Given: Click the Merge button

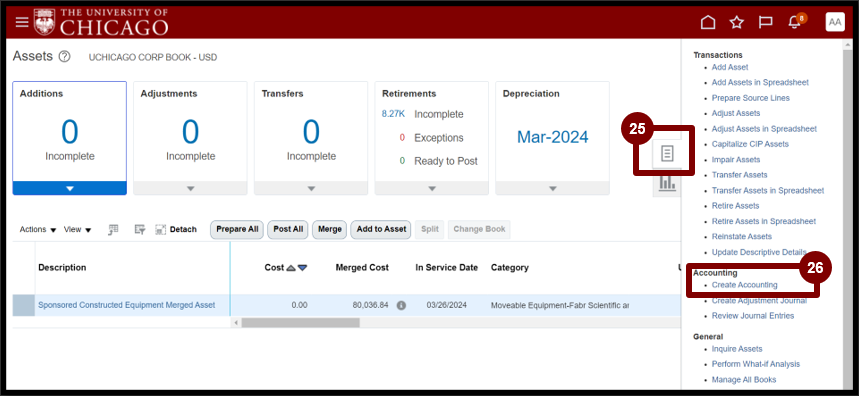Looking at the screenshot, I should tap(330, 229).
